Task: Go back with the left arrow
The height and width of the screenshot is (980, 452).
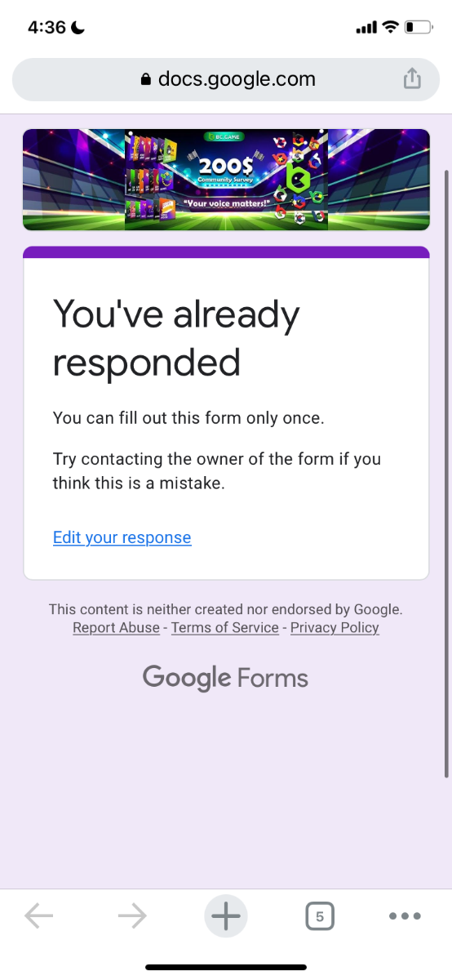Action: (x=38, y=916)
